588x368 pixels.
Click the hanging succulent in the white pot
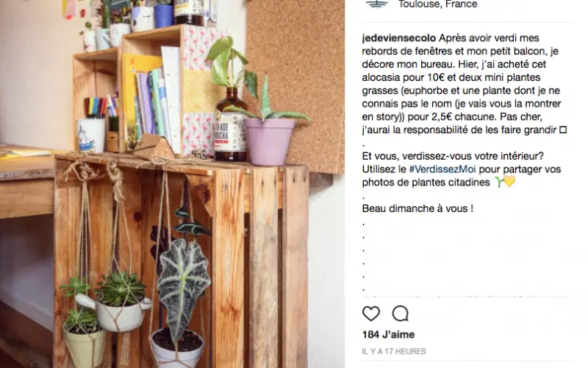(119, 304)
